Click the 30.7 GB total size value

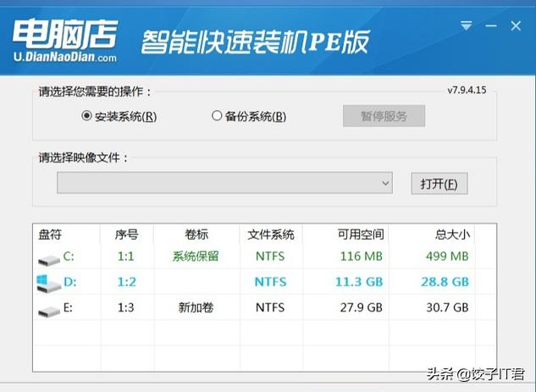click(447, 307)
